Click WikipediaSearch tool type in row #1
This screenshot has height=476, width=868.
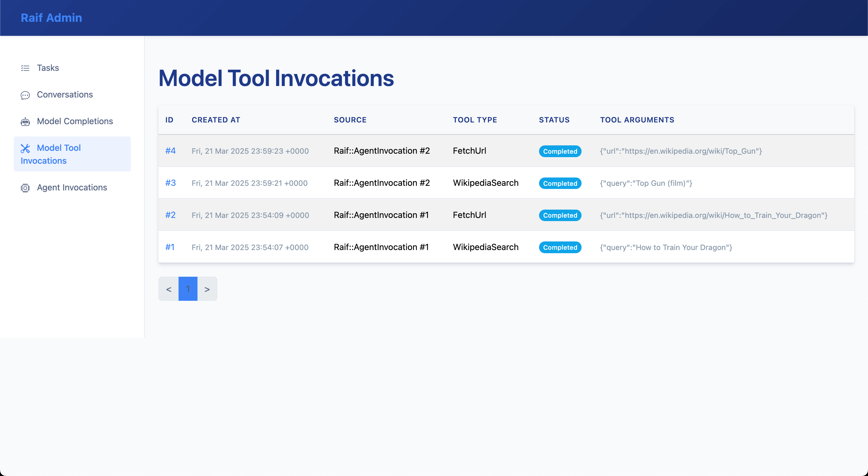tap(486, 247)
